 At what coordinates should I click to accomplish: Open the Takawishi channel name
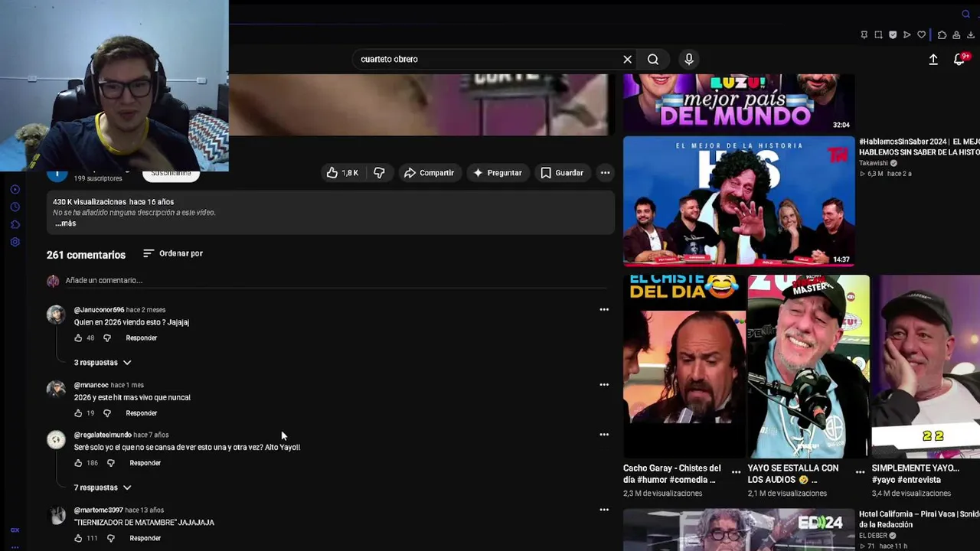tap(874, 163)
